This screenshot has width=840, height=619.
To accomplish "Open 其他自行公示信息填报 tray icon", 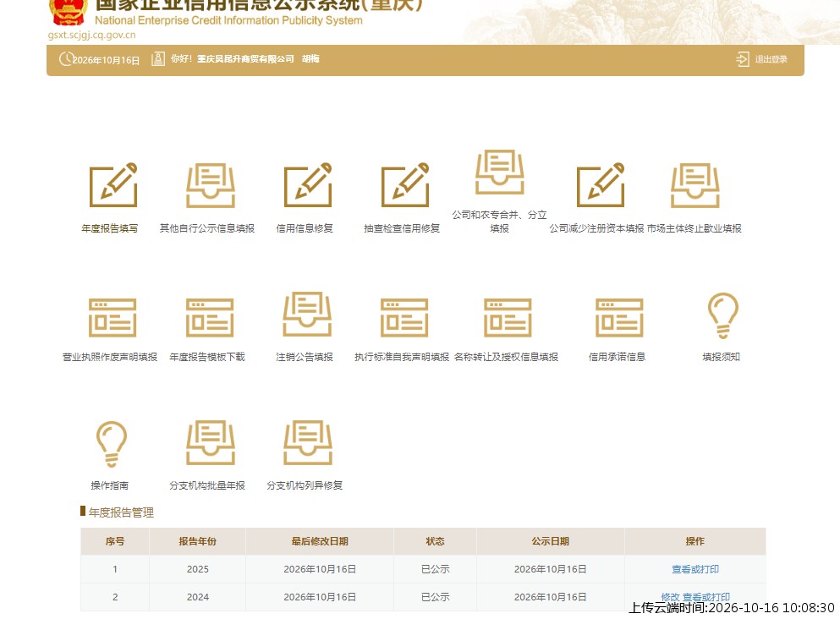I will click(x=211, y=185).
